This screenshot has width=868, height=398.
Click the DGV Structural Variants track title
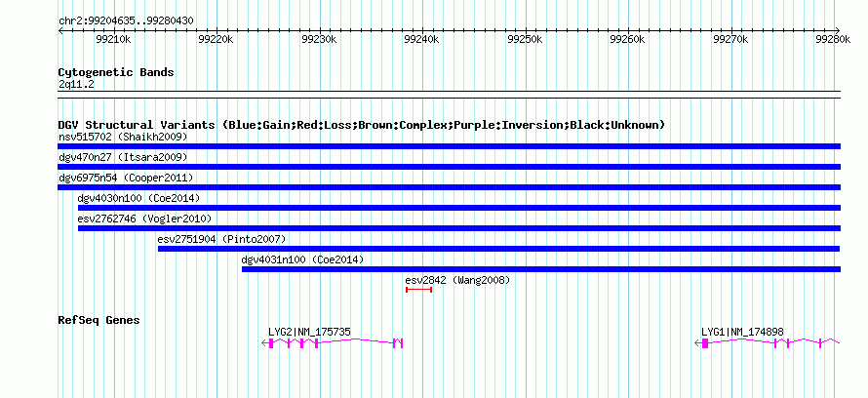click(x=361, y=125)
